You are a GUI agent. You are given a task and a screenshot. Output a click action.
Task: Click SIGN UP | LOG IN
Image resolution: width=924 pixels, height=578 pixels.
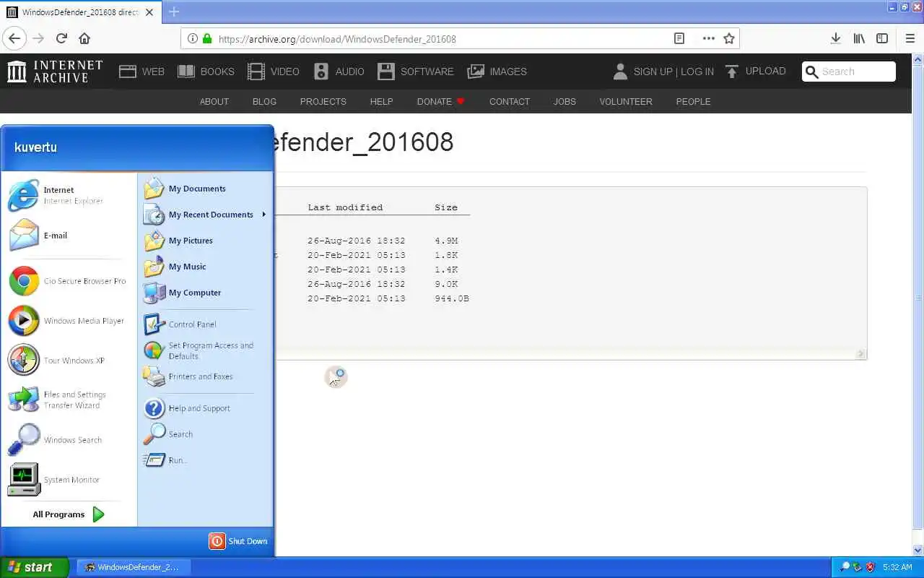[x=663, y=72]
